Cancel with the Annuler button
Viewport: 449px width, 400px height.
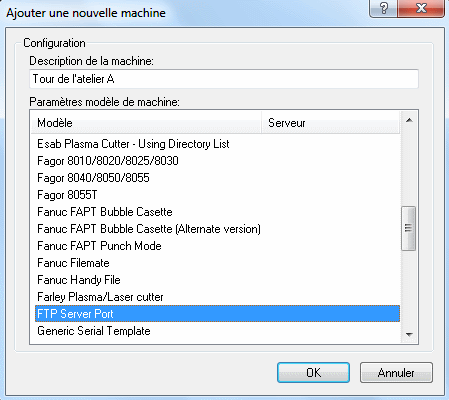click(396, 372)
